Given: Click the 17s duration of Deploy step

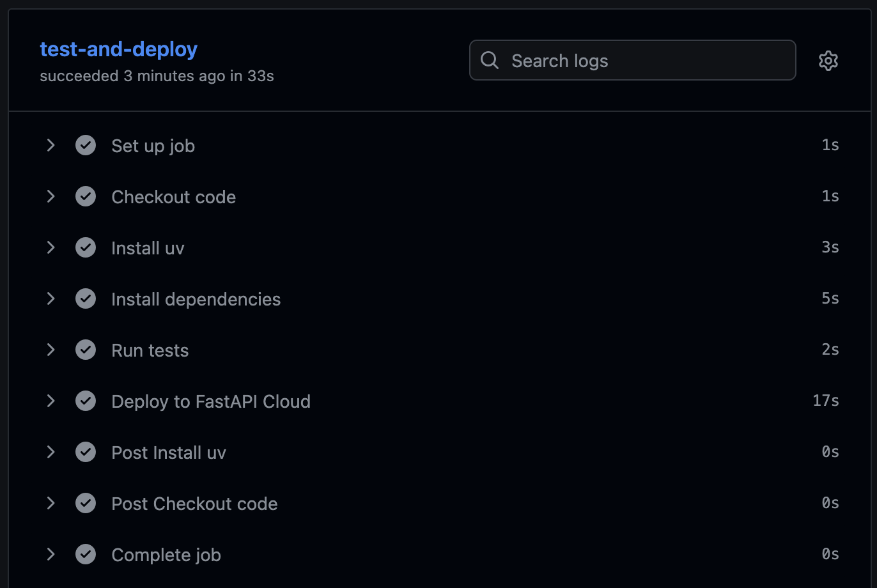Looking at the screenshot, I should 826,401.
